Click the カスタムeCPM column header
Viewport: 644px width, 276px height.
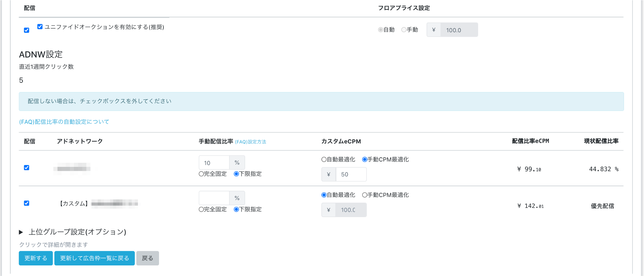click(x=341, y=142)
